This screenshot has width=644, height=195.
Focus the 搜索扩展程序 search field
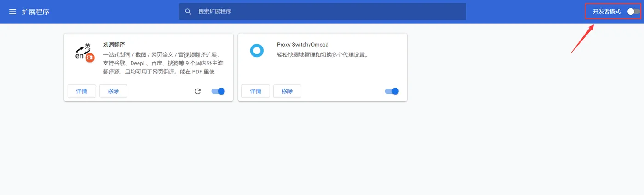coord(322,12)
